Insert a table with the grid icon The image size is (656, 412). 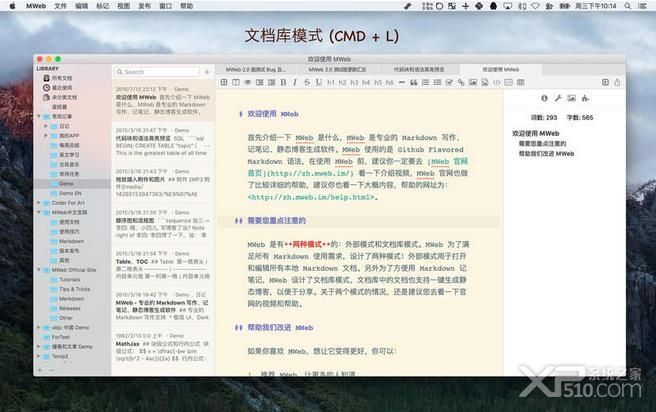pyautogui.click(x=520, y=82)
